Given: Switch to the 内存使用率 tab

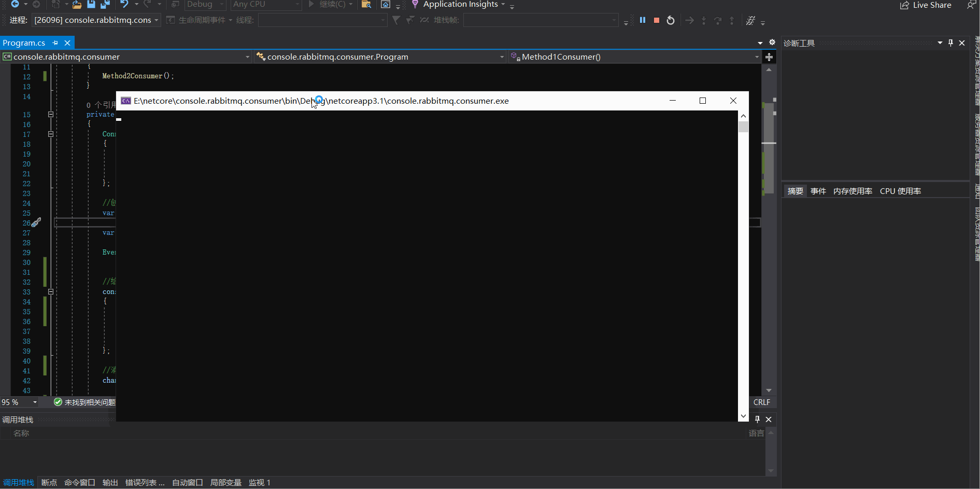Looking at the screenshot, I should coord(853,191).
